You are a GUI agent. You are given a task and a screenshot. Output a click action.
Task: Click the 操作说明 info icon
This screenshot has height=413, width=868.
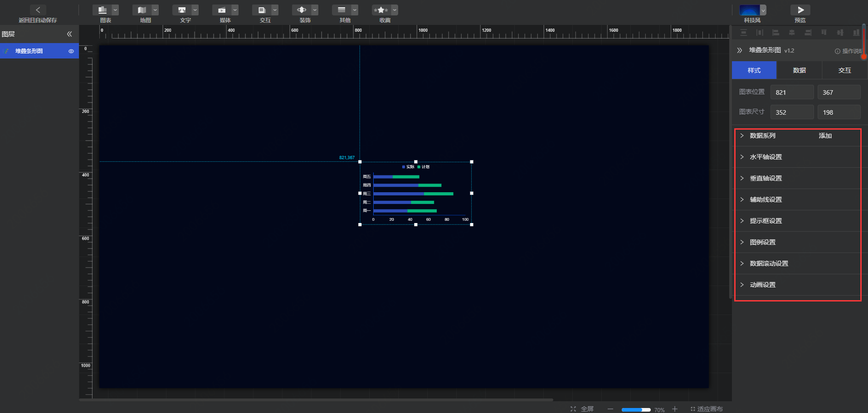click(x=837, y=51)
